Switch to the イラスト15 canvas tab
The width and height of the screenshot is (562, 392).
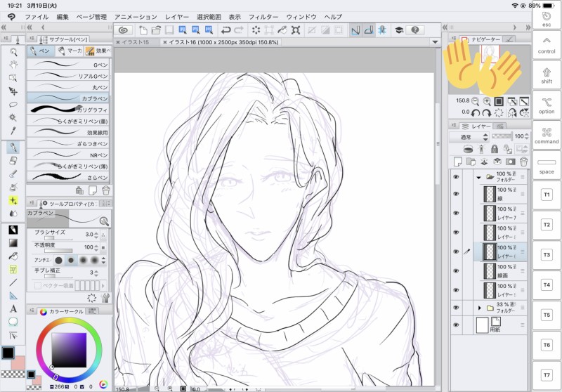(135, 42)
